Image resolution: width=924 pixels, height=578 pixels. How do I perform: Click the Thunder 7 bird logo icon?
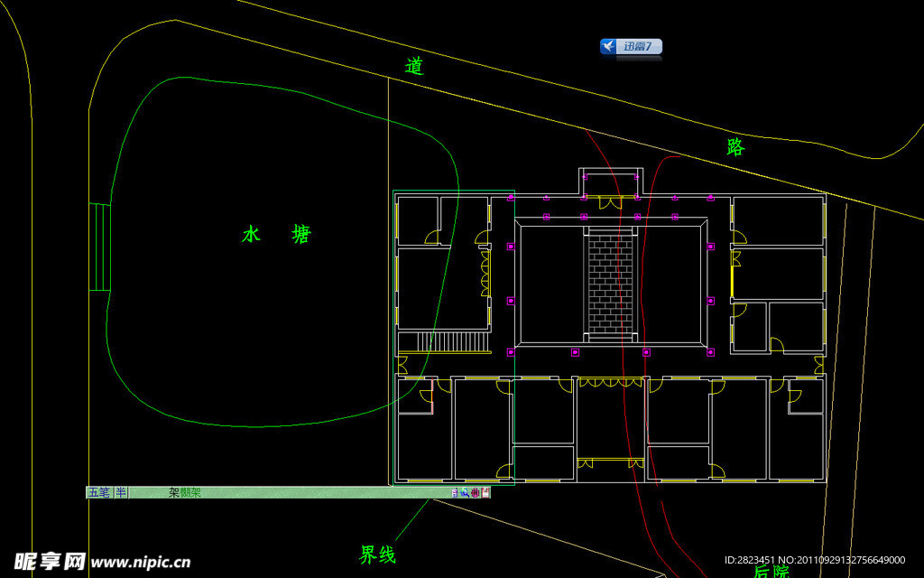pyautogui.click(x=609, y=47)
